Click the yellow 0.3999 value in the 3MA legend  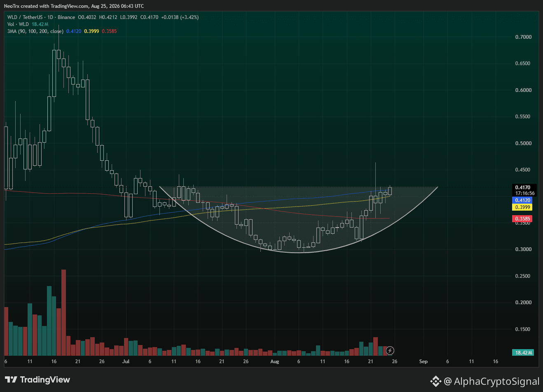[91, 31]
